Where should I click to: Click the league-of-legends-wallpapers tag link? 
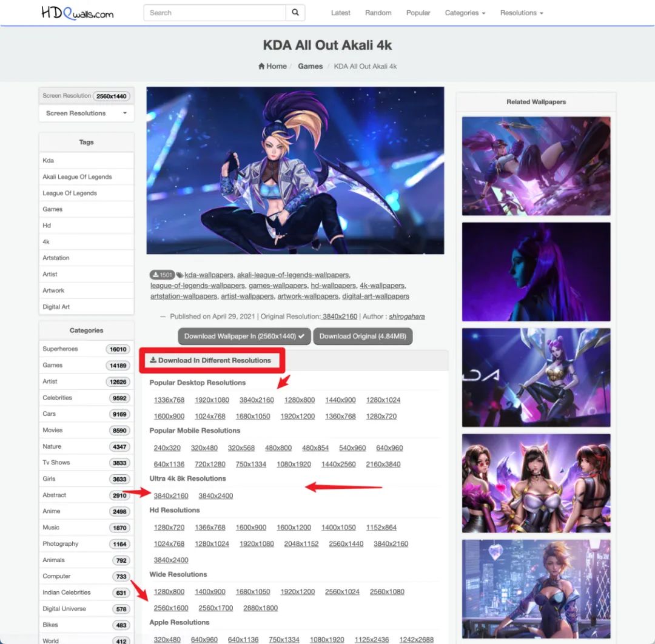pos(198,286)
